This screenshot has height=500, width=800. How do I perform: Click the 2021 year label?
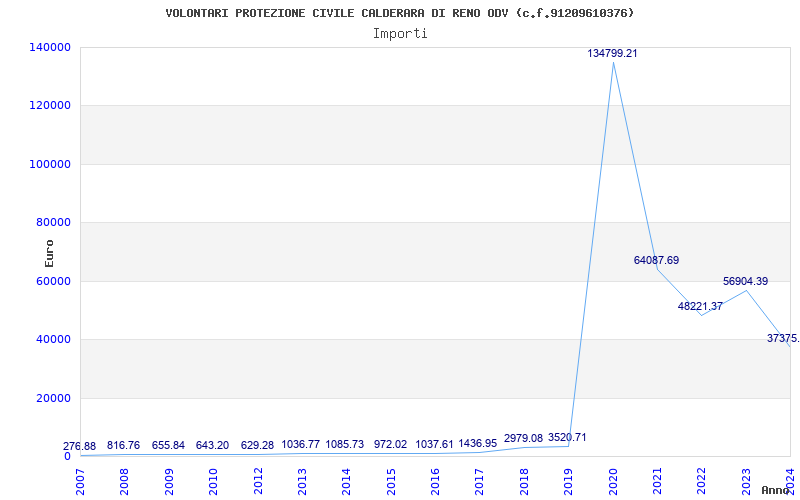point(657,482)
